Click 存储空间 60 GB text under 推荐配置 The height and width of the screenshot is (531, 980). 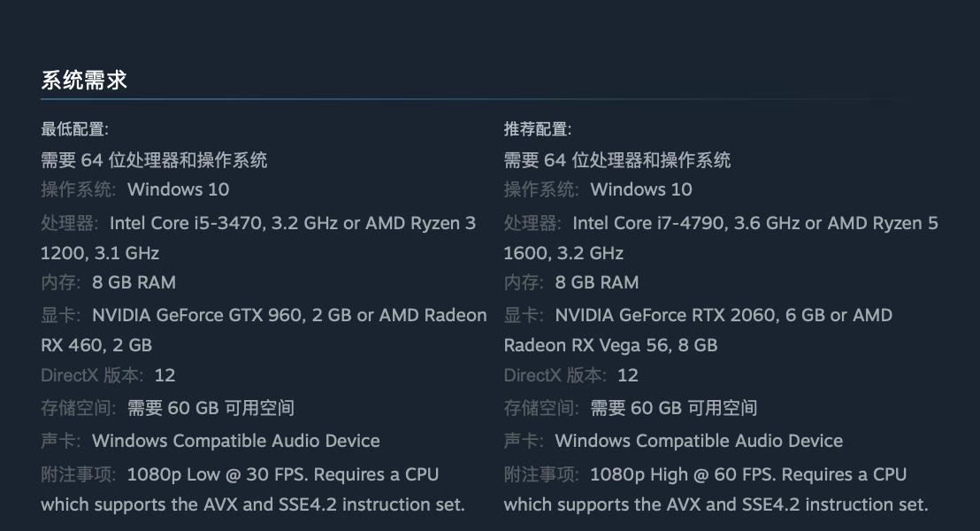tap(674, 408)
